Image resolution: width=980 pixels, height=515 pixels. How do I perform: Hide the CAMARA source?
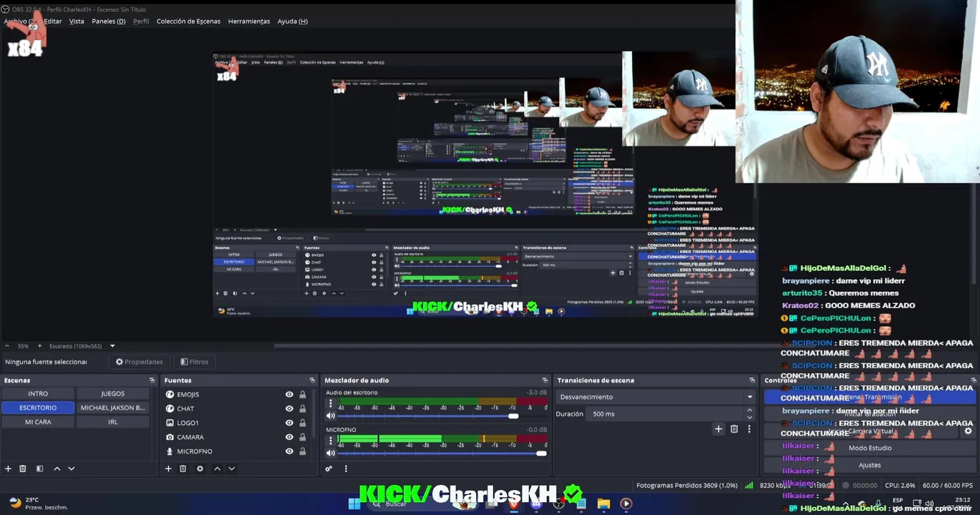tap(289, 437)
